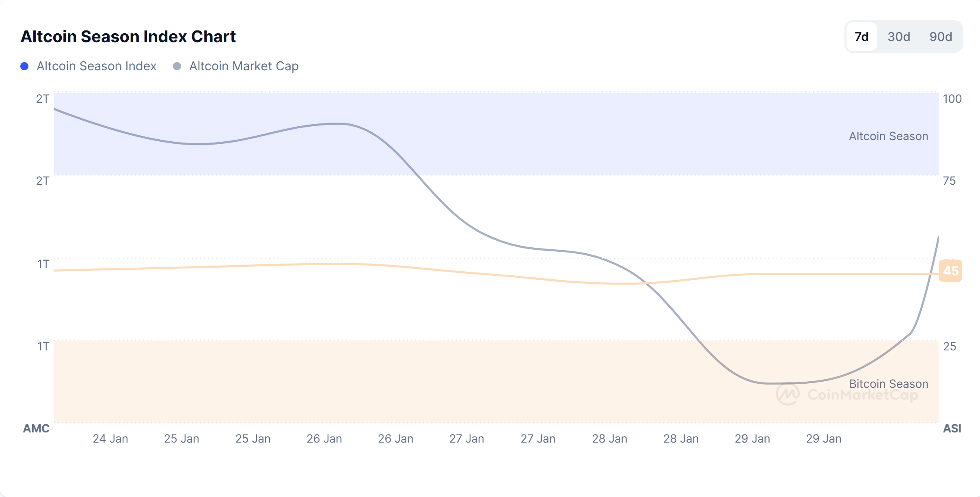
Task: Click the gray Altcoin Market Cap legend dot
Action: click(177, 66)
